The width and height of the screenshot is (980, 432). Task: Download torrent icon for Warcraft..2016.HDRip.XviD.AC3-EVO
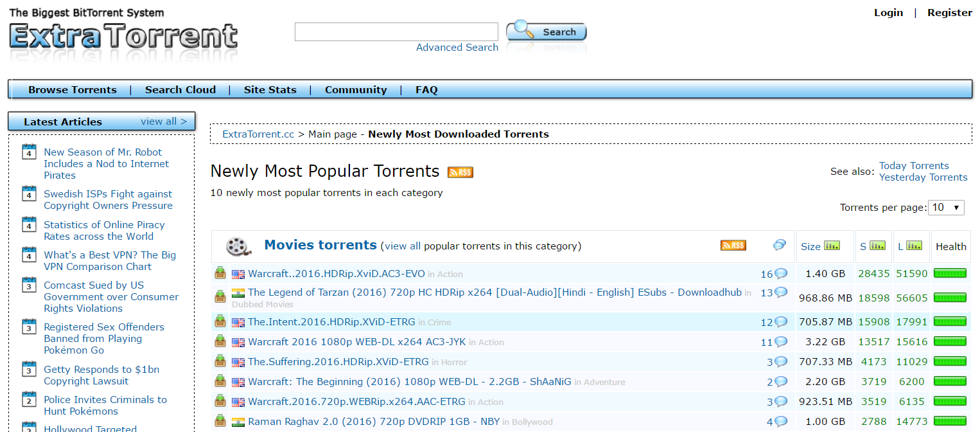coord(220,273)
